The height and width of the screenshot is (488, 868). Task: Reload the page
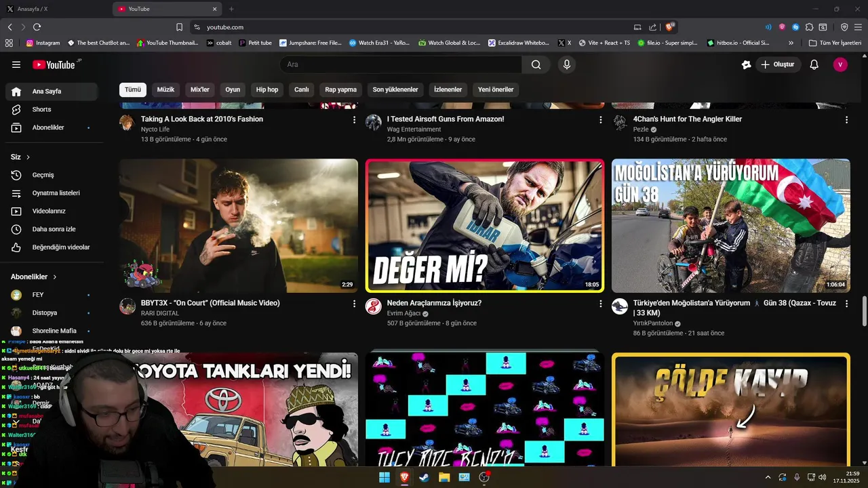[x=37, y=27]
